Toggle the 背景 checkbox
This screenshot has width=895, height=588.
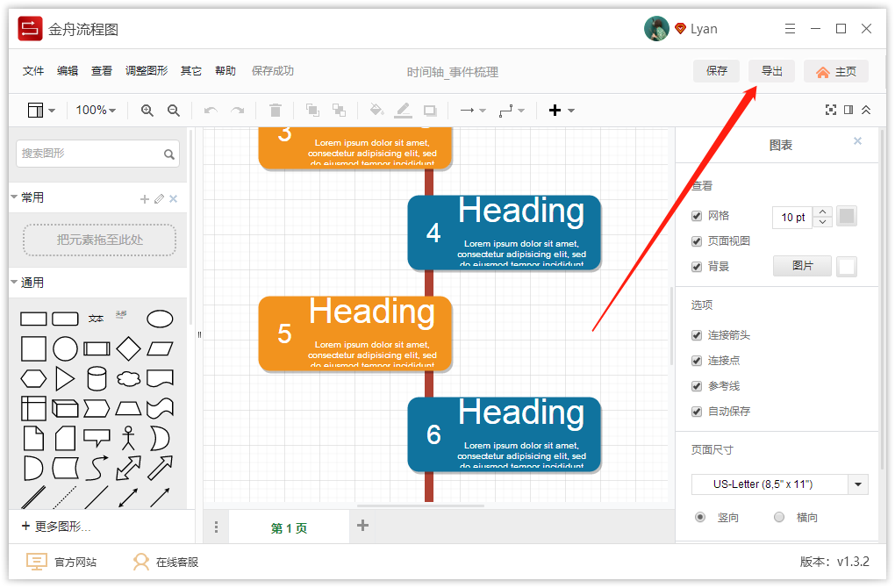(697, 267)
